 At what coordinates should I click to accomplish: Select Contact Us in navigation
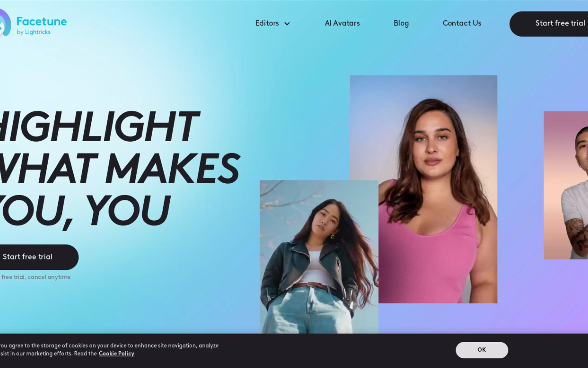pos(462,23)
